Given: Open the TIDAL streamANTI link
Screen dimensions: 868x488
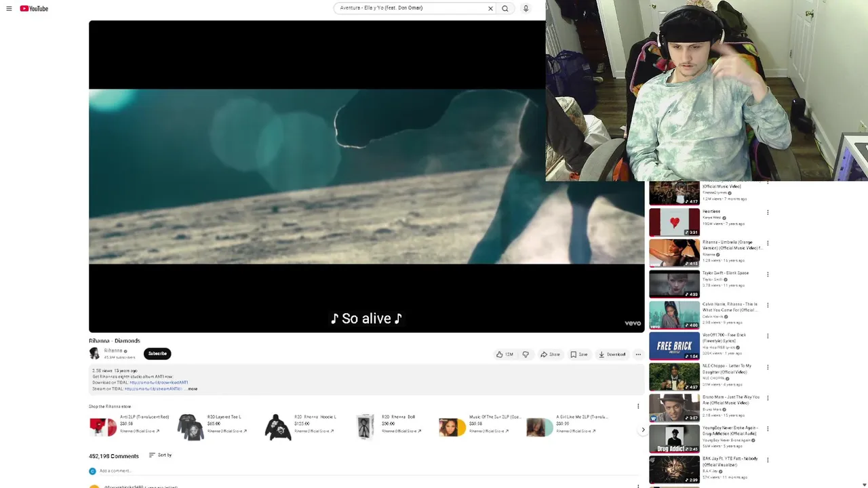Looking at the screenshot, I should click(x=153, y=389).
